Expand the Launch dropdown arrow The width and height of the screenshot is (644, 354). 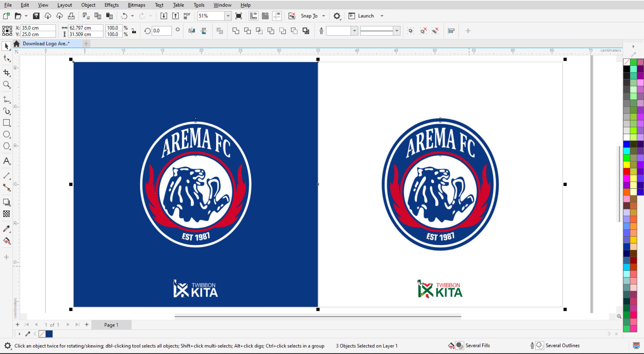pos(382,16)
